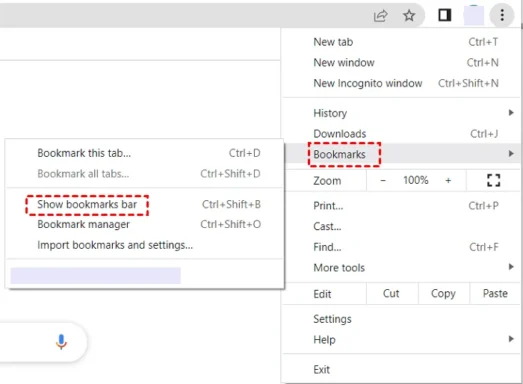Select Import bookmarks and settings...
523x384 pixels.
click(x=145, y=245)
